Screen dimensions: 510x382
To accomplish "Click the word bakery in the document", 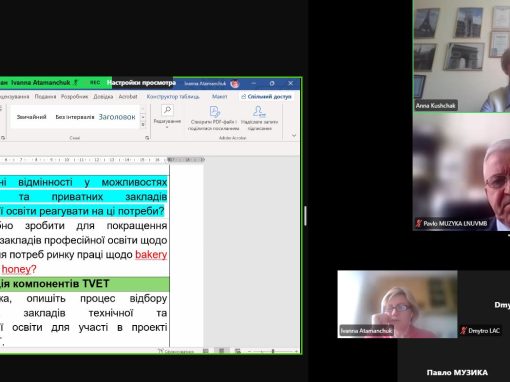I will pyautogui.click(x=151, y=255).
